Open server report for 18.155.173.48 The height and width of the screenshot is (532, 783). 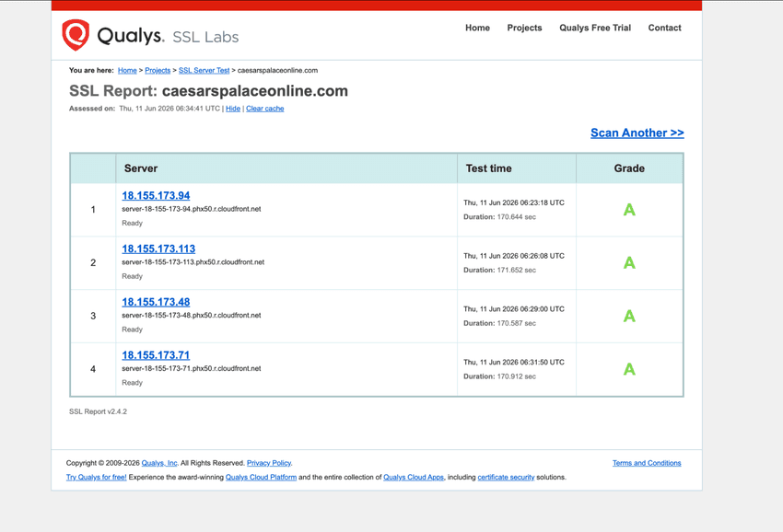156,302
